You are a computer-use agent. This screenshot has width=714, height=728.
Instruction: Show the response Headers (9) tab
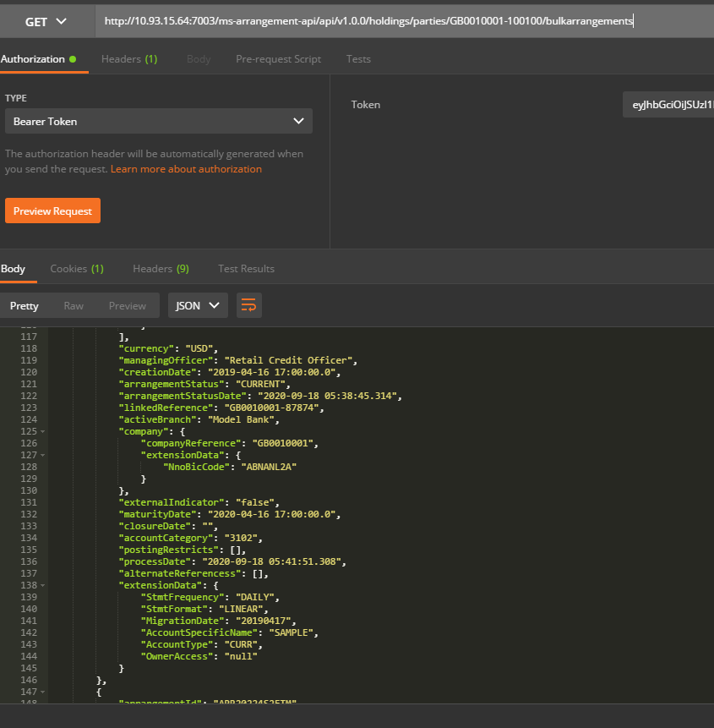pyautogui.click(x=161, y=269)
